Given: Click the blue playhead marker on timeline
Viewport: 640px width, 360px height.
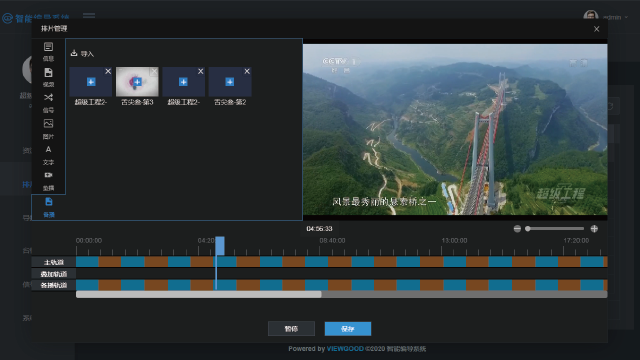Looking at the screenshot, I should pos(220,246).
